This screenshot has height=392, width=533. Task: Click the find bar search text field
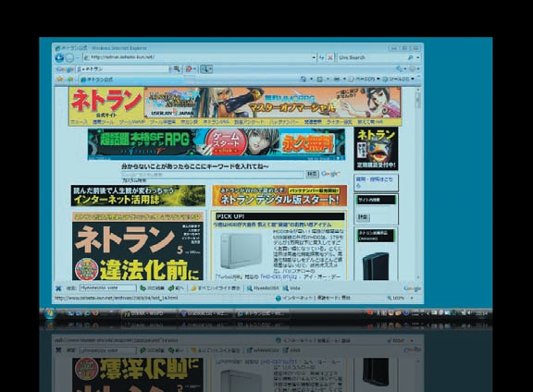pyautogui.click(x=107, y=288)
